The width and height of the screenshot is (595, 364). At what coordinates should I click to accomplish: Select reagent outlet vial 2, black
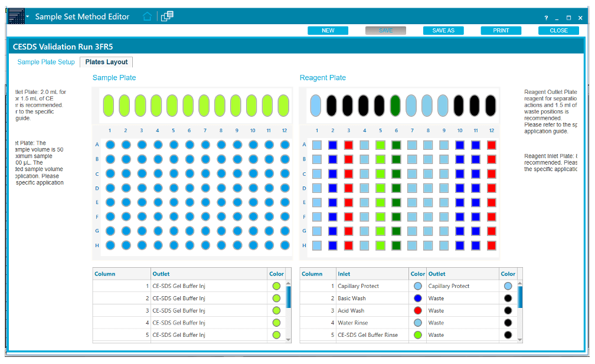point(332,106)
